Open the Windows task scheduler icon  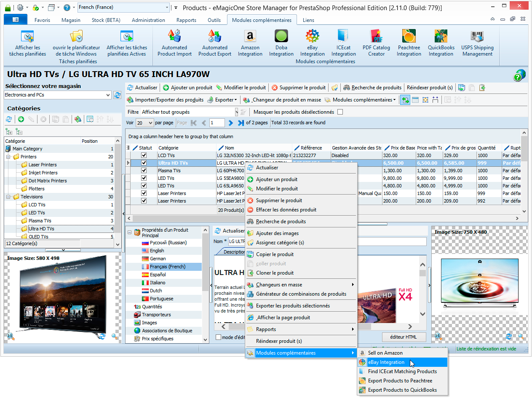click(76, 36)
